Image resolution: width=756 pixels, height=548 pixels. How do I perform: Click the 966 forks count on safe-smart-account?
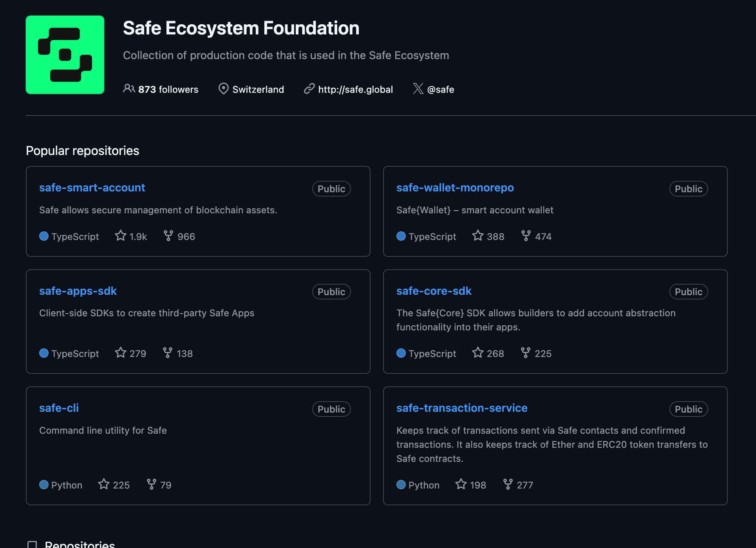(x=186, y=236)
